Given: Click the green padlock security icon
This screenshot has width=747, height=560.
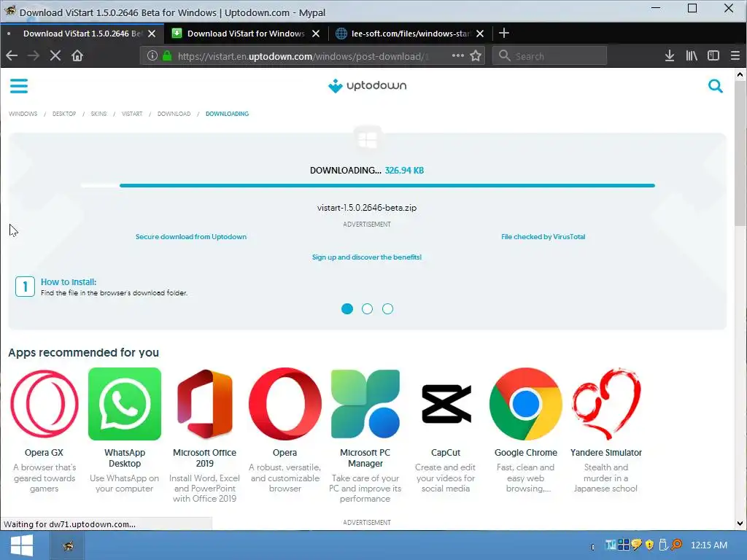Looking at the screenshot, I should pos(167,55).
